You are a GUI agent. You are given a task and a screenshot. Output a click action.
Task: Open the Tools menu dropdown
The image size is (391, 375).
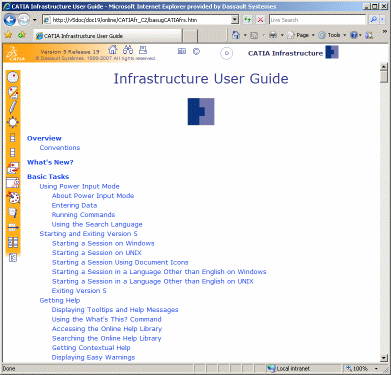click(332, 35)
